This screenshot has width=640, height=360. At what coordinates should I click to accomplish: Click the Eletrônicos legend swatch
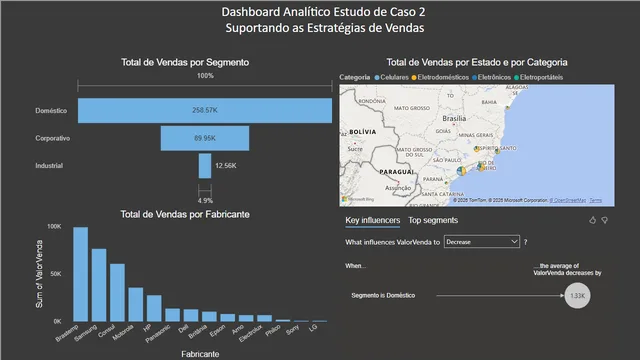(x=474, y=78)
